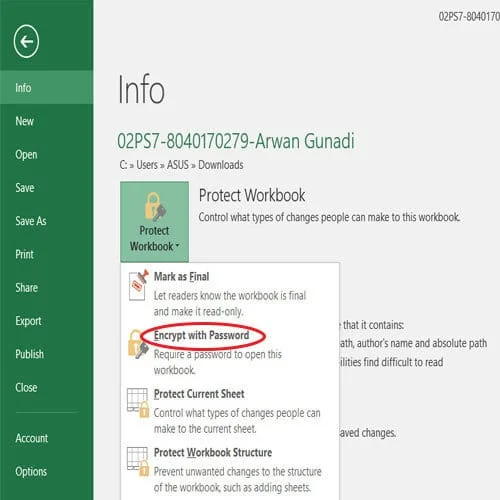The image size is (500, 500).
Task: Click the Mark as Final document icon
Action: click(138, 286)
